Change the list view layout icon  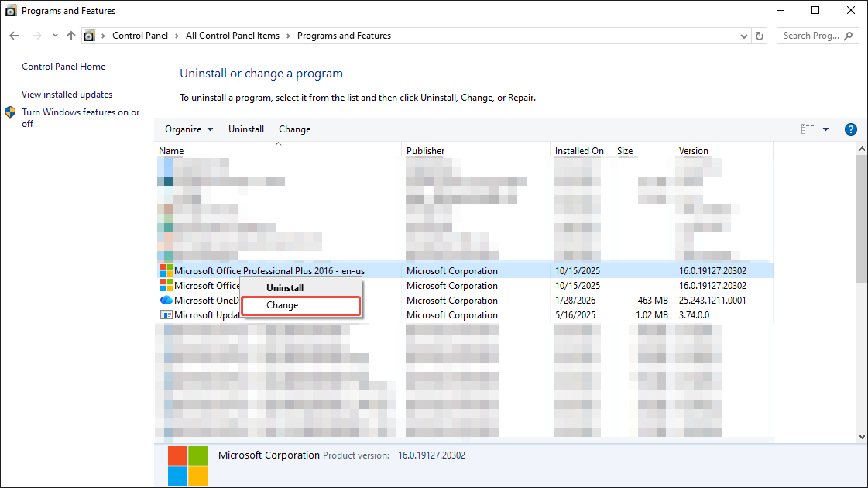click(808, 129)
